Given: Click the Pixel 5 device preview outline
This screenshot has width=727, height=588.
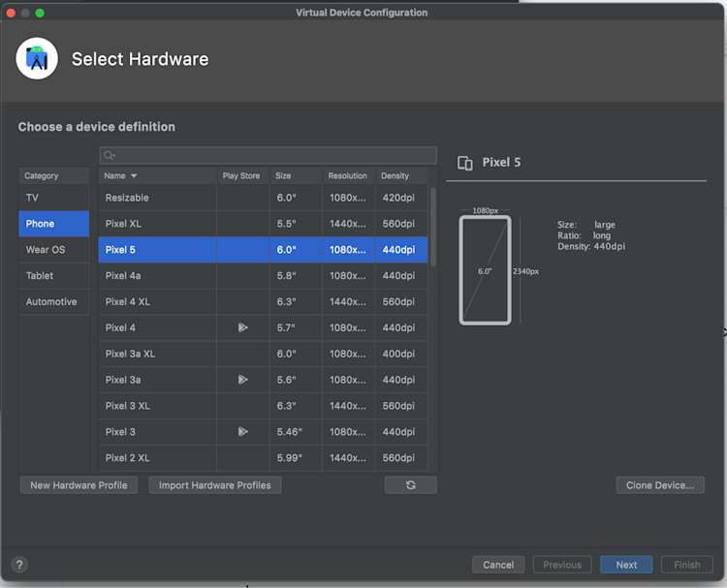Looking at the screenshot, I should coord(485,270).
